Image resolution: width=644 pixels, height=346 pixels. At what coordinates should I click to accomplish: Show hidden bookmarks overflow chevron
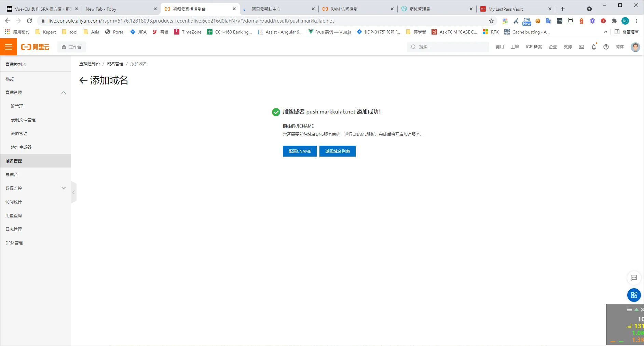tap(606, 32)
